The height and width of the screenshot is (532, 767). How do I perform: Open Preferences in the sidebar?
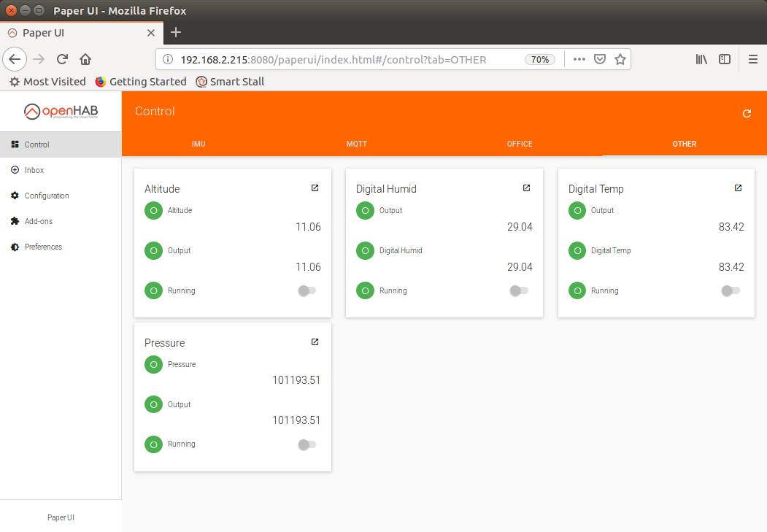pyautogui.click(x=61, y=247)
